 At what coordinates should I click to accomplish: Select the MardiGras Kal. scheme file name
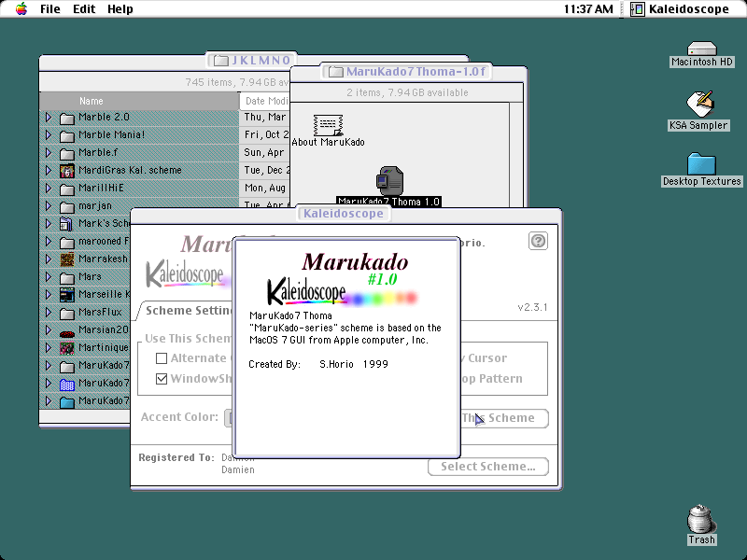coord(130,171)
